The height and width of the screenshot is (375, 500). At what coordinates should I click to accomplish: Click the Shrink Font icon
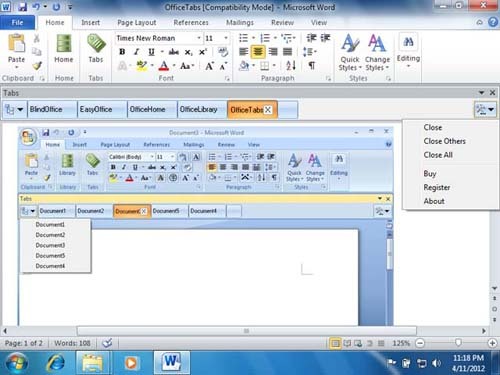point(223,66)
